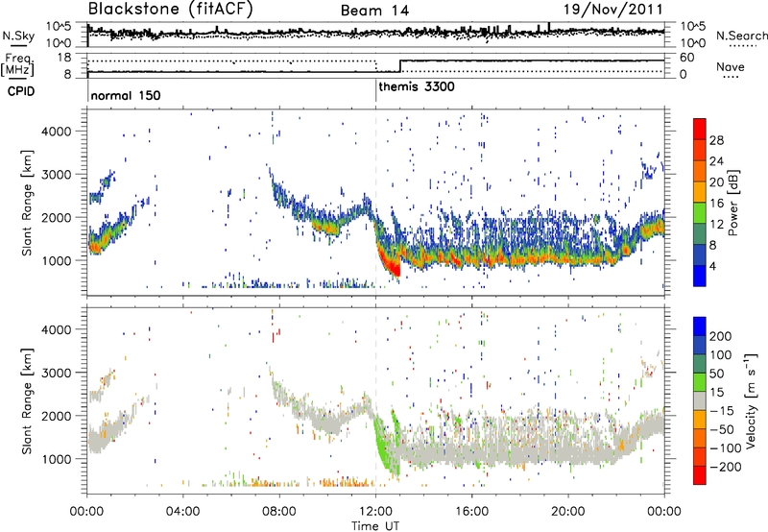Click the date '19/Nov/2011'

613,10
